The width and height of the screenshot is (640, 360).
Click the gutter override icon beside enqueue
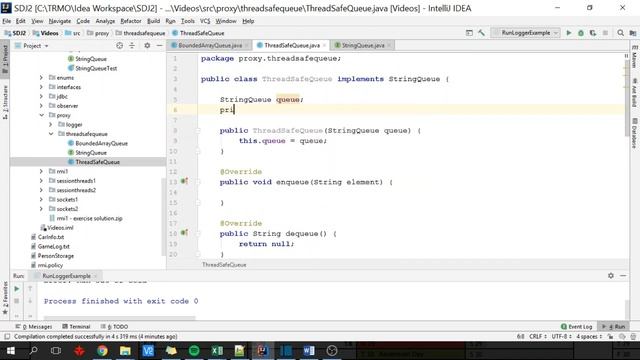point(184,181)
